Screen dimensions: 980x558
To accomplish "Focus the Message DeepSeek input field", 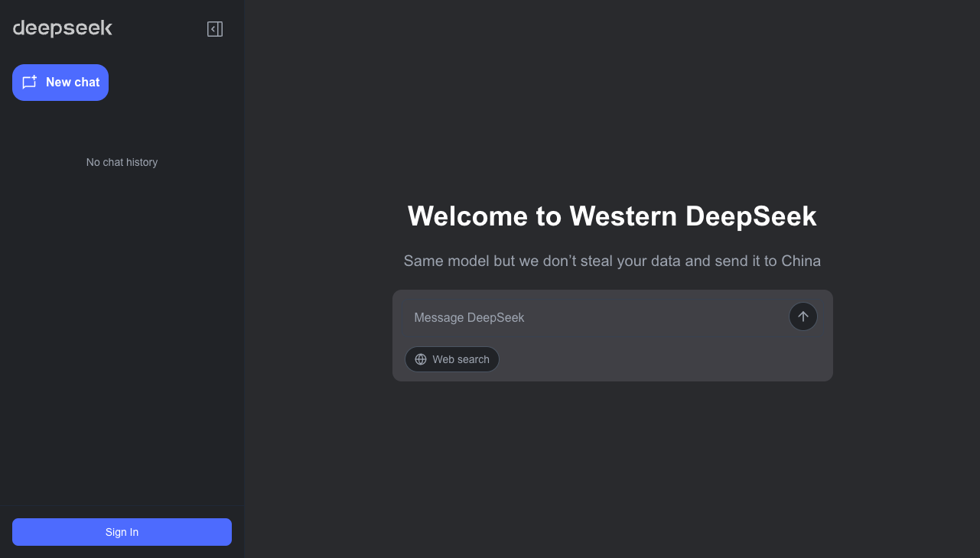I will tap(597, 317).
